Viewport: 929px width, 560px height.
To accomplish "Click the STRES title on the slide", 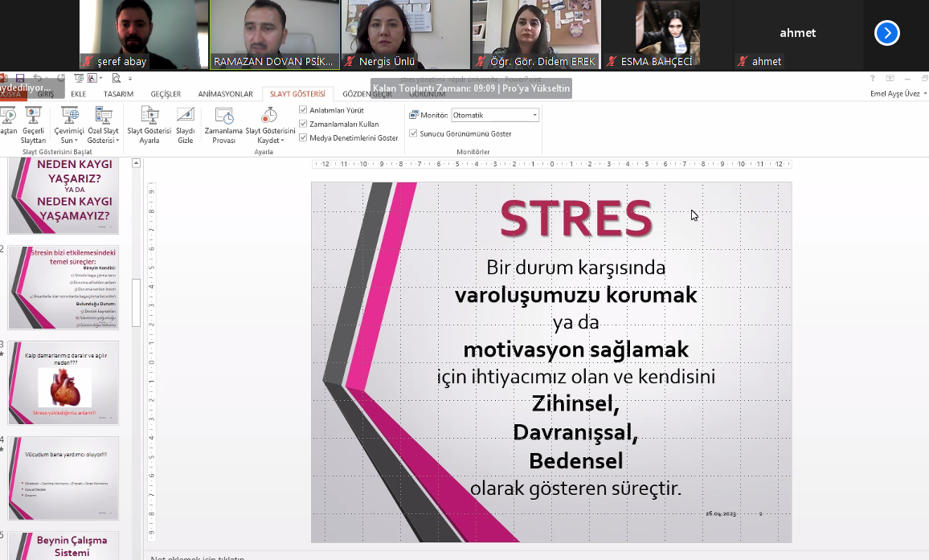I will tap(576, 219).
